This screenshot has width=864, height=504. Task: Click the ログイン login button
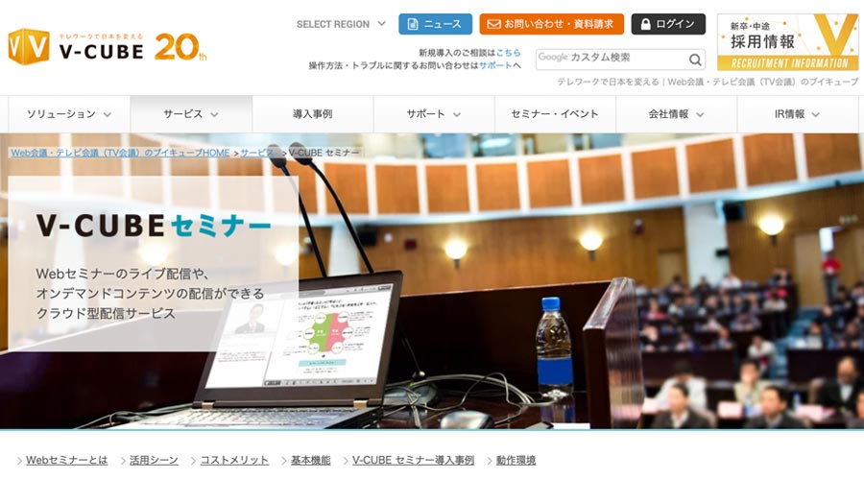(668, 24)
